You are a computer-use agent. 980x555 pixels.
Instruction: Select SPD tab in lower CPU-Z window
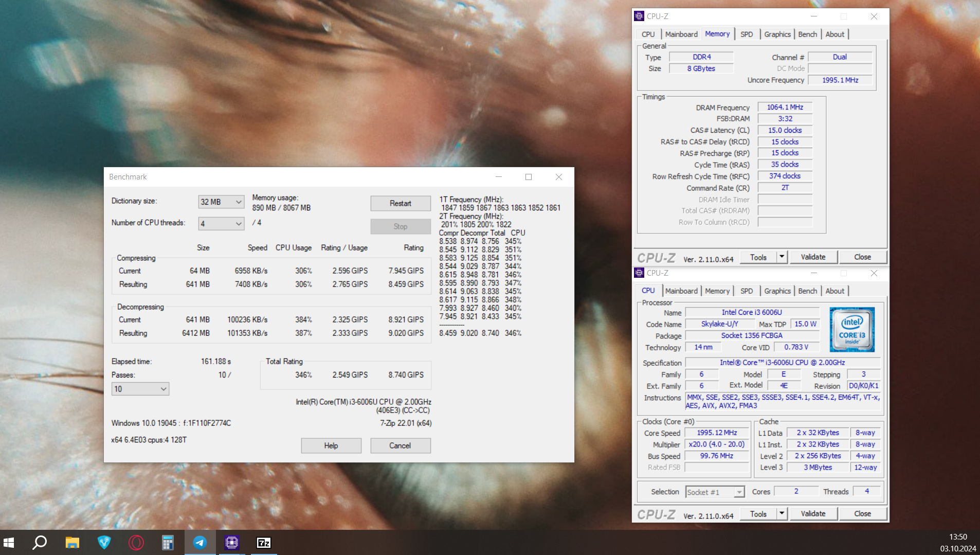point(747,291)
